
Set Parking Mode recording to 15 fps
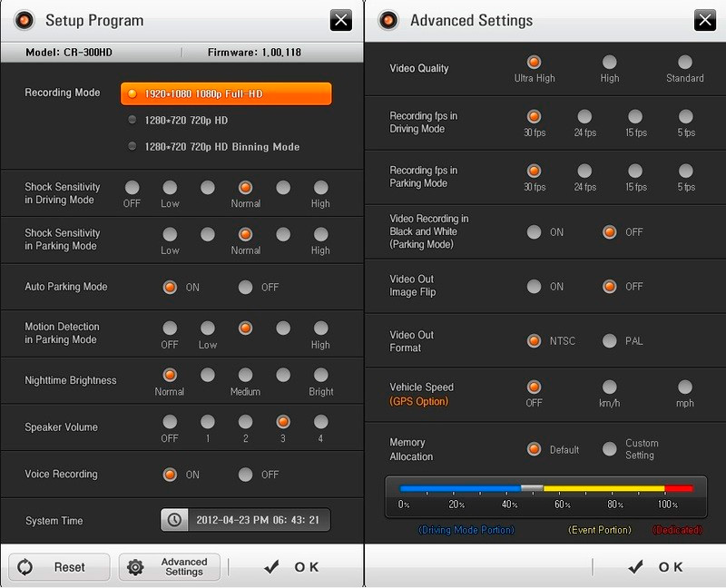coord(635,171)
